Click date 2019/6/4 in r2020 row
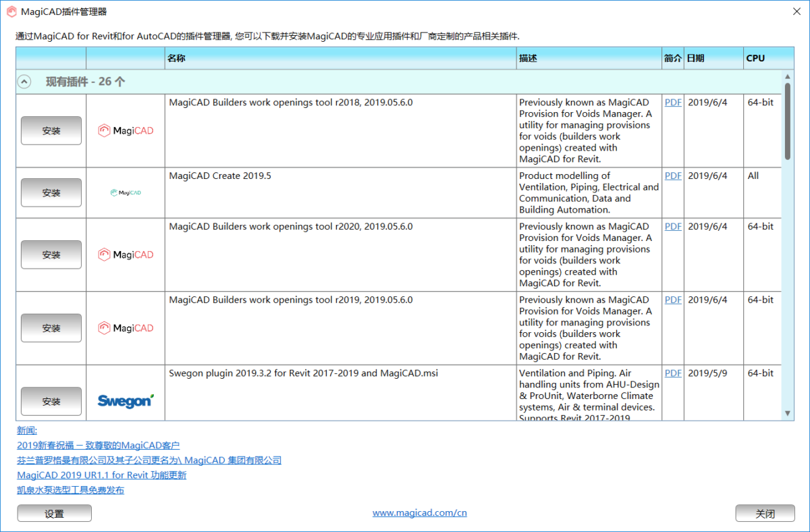The height and width of the screenshot is (532, 810). (x=707, y=226)
